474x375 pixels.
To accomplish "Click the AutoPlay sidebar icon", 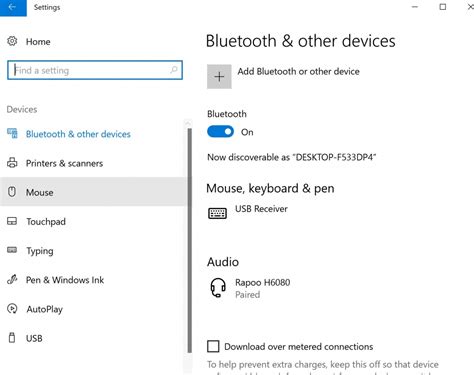I will click(12, 309).
